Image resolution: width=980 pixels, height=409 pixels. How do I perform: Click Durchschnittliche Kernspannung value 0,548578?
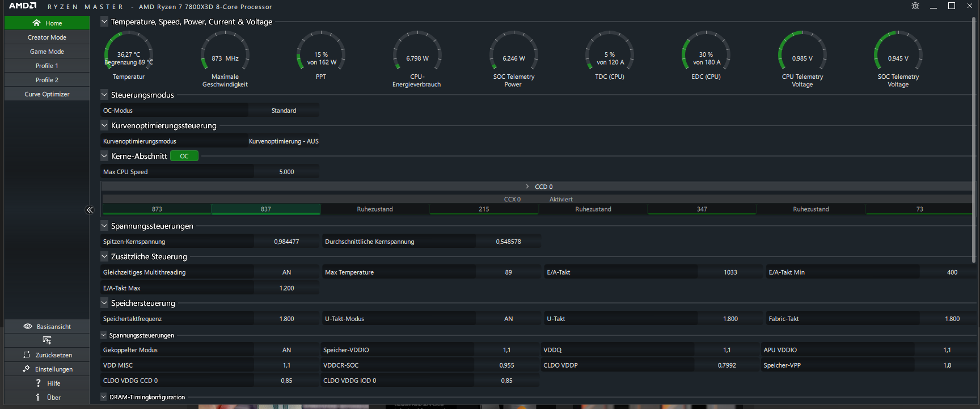508,242
